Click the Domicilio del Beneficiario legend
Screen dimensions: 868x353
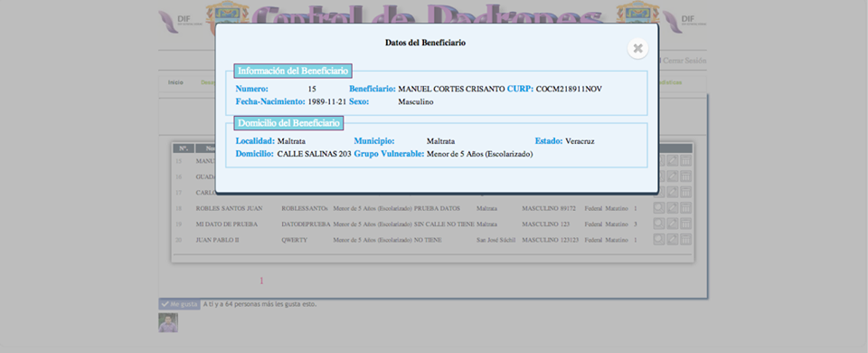click(289, 123)
